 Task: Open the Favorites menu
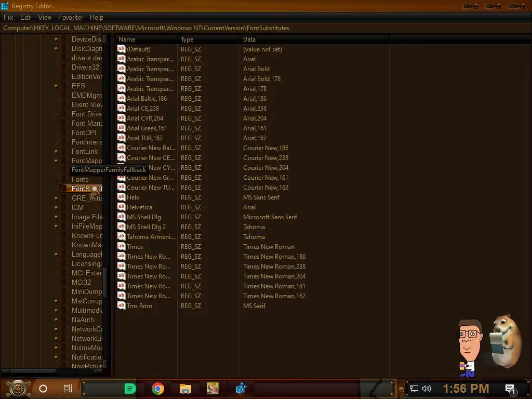(71, 17)
